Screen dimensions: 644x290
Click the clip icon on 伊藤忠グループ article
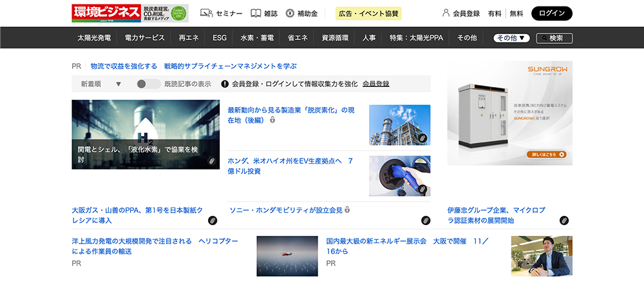tap(564, 220)
